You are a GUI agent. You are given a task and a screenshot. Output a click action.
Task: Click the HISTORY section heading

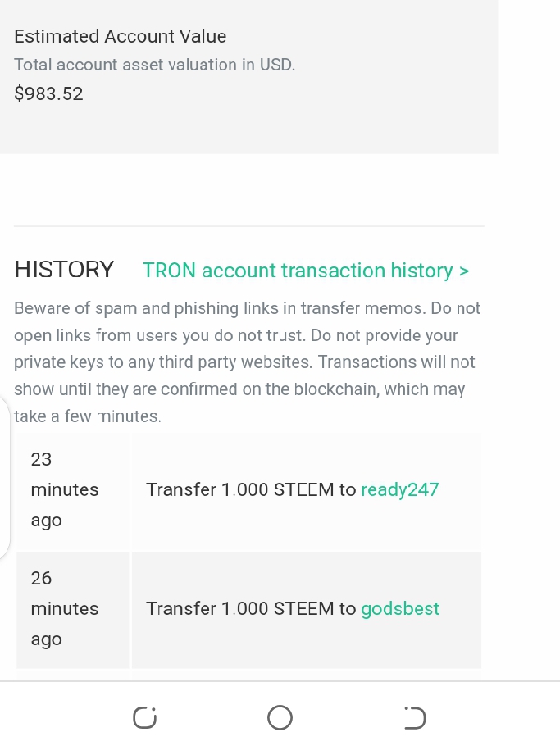[x=64, y=269]
